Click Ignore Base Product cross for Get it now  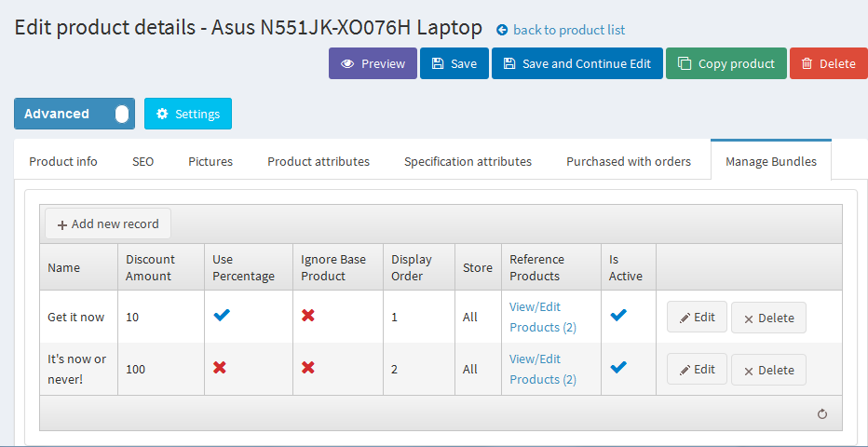[308, 317]
